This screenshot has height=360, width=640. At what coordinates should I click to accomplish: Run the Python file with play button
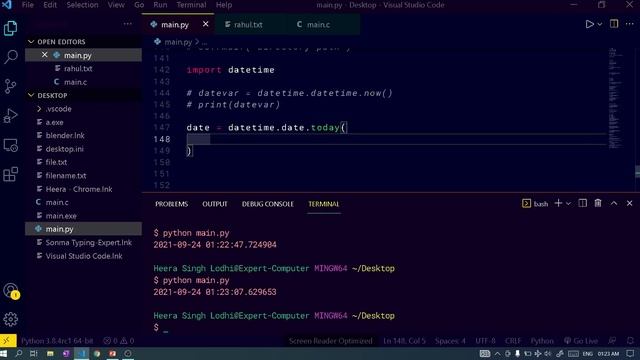point(589,24)
